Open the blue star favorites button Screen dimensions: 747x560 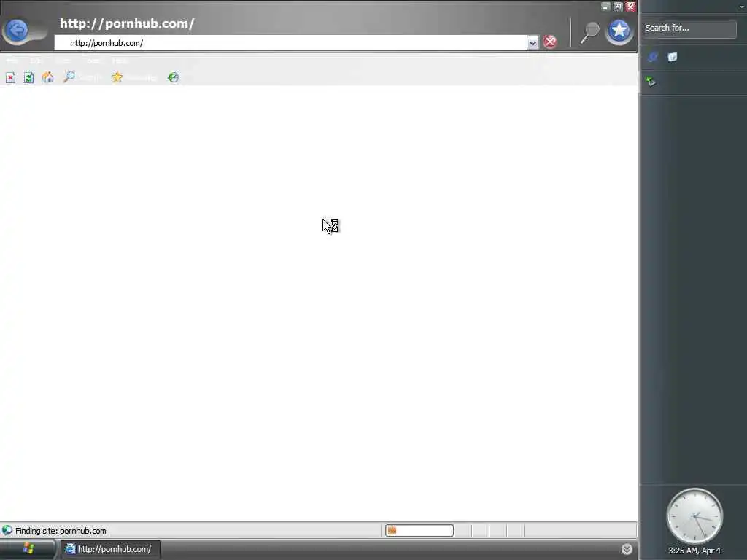[x=619, y=31]
